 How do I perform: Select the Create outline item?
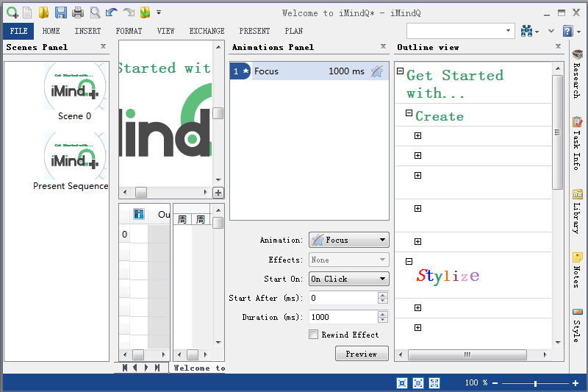pos(440,116)
